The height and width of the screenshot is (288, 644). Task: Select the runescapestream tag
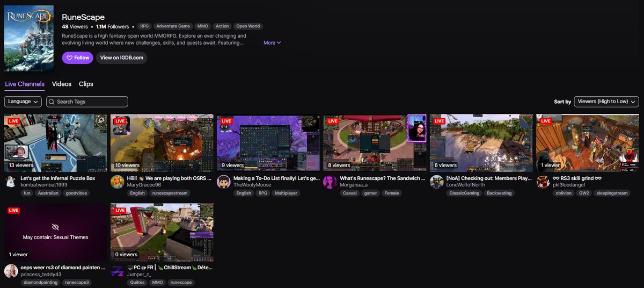(x=169, y=193)
